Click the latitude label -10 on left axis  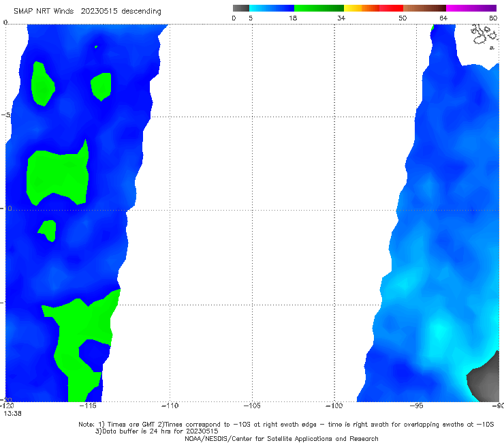[6, 209]
